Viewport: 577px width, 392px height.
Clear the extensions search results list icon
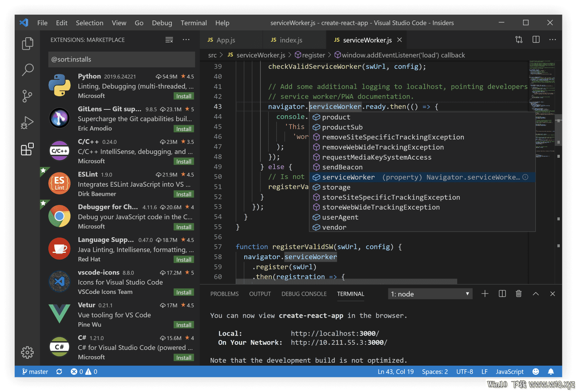pos(169,40)
